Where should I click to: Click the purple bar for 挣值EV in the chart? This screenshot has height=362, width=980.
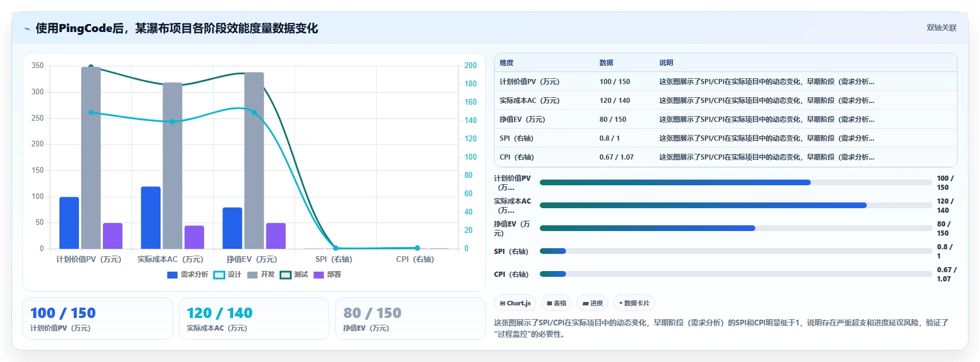(276, 236)
